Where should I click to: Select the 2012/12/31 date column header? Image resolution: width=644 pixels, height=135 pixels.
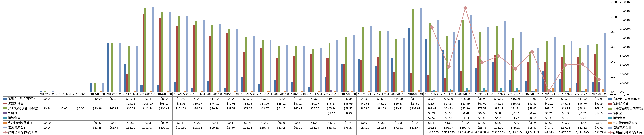coord(47,94)
